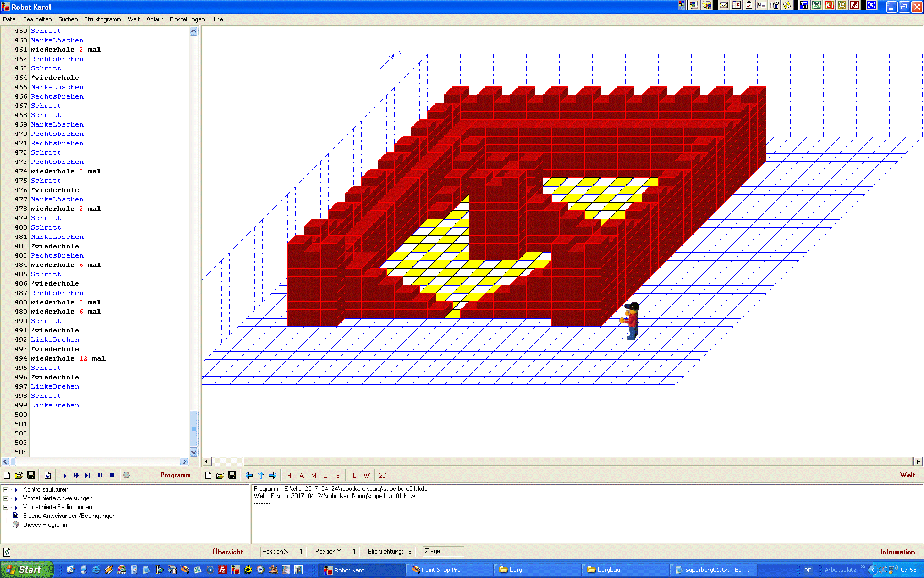Stop program execution with the square icon
The image size is (924, 578).
pyautogui.click(x=112, y=476)
